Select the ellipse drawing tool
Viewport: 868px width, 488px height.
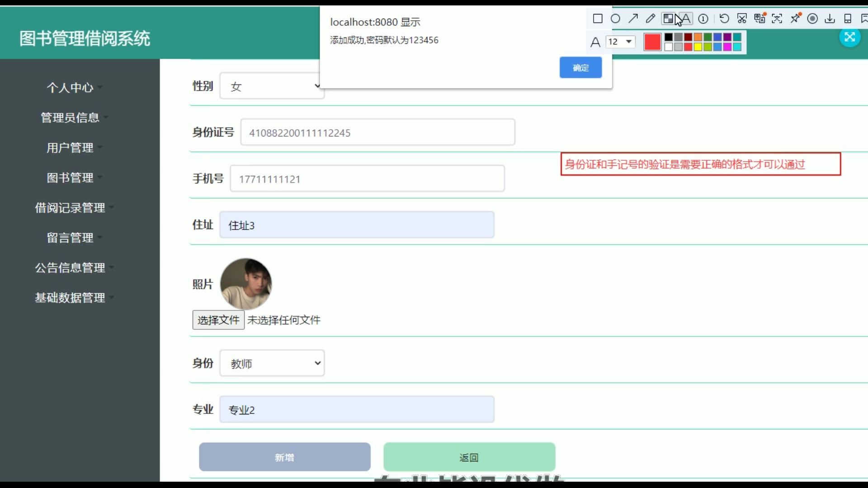point(615,19)
